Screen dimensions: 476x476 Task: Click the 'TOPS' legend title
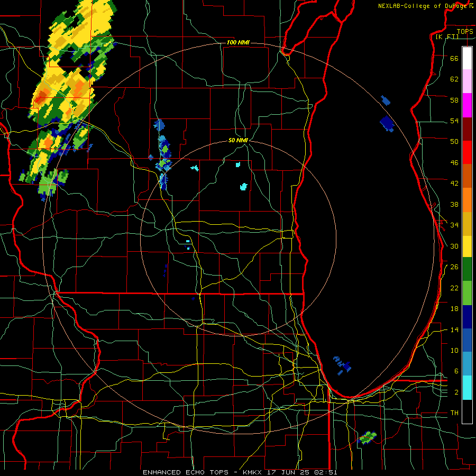pos(465,31)
